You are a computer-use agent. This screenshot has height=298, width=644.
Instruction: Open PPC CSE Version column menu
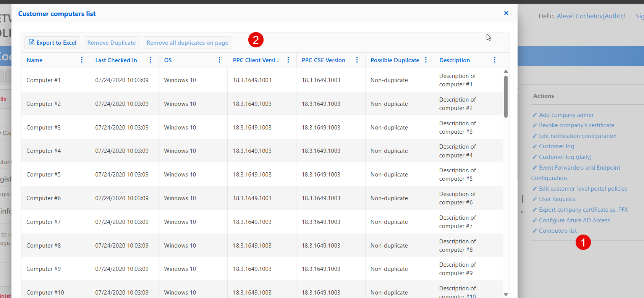pos(357,60)
